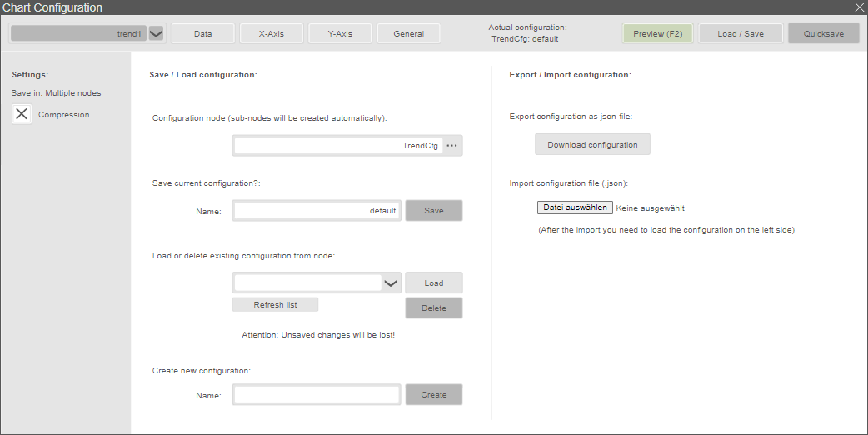This screenshot has width=868, height=435.
Task: Close the Chart Configuration window
Action: 861,7
